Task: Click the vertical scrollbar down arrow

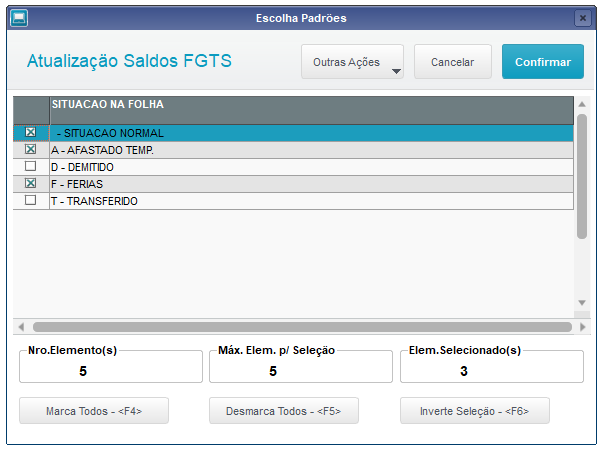Action: [582, 303]
